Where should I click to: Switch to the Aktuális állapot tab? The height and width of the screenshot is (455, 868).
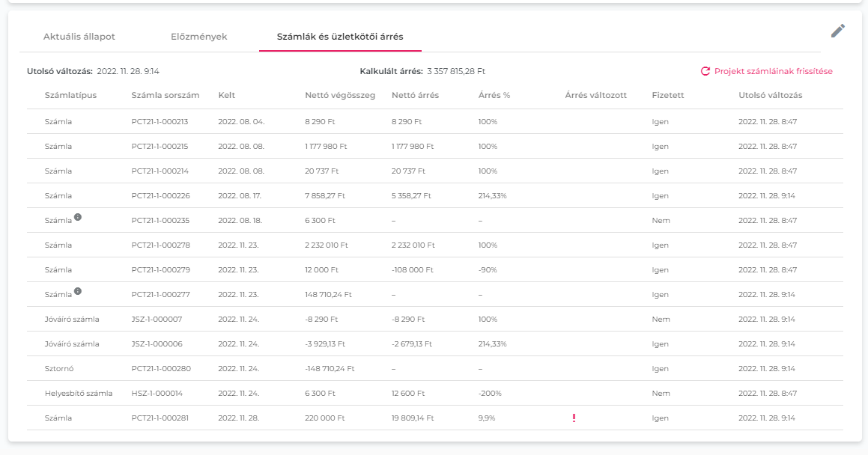79,36
